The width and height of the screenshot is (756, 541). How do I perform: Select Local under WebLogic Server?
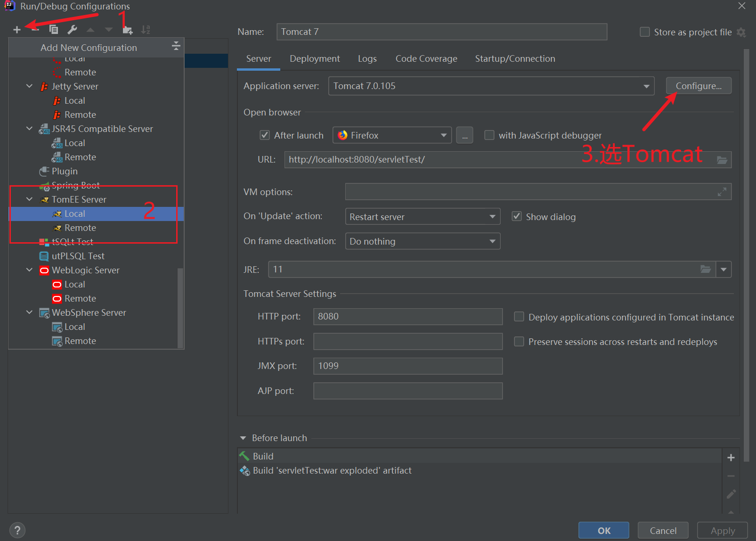point(75,284)
